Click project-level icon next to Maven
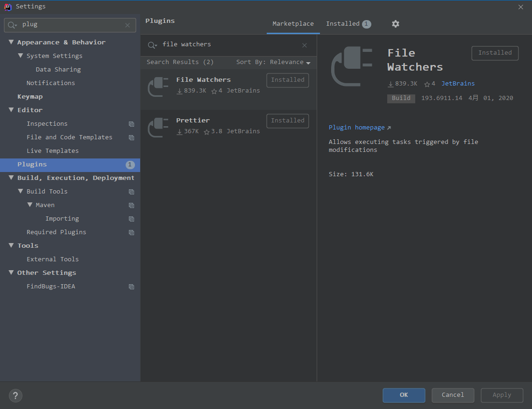Screen dimensions: 532x409 click(x=132, y=206)
